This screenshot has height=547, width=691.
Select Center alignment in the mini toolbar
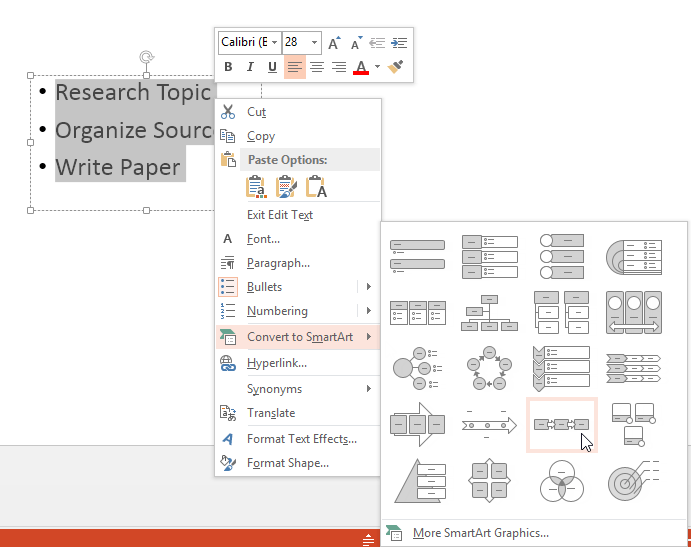point(317,67)
